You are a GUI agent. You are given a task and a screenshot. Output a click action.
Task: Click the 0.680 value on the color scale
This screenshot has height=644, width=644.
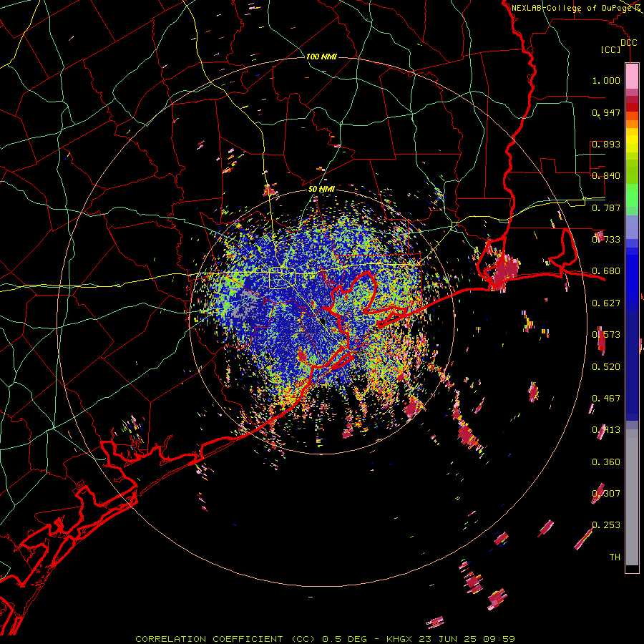point(606,271)
